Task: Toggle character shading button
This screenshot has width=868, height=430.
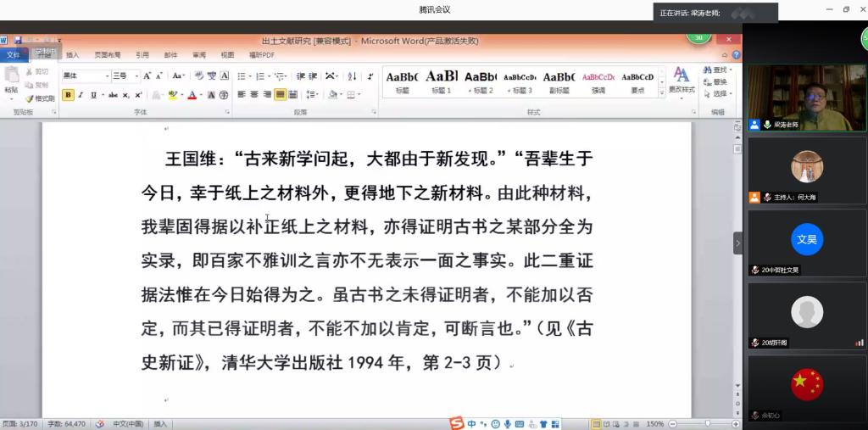Action: 211,95
